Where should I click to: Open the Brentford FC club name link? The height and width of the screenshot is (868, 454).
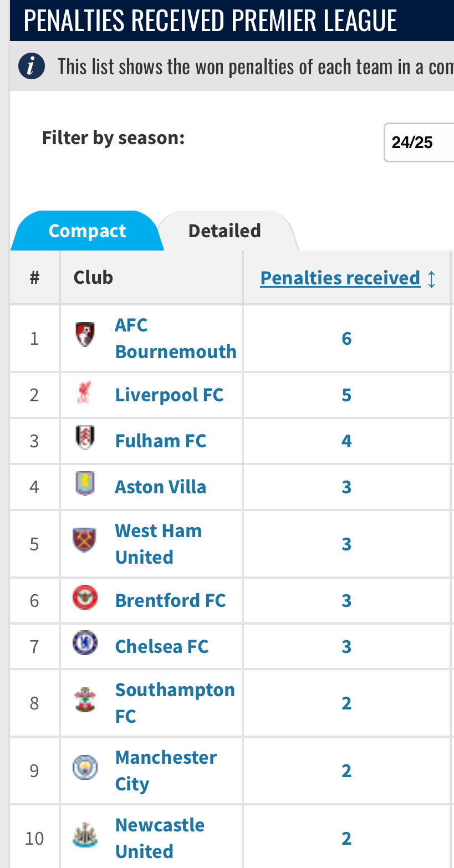[171, 600]
